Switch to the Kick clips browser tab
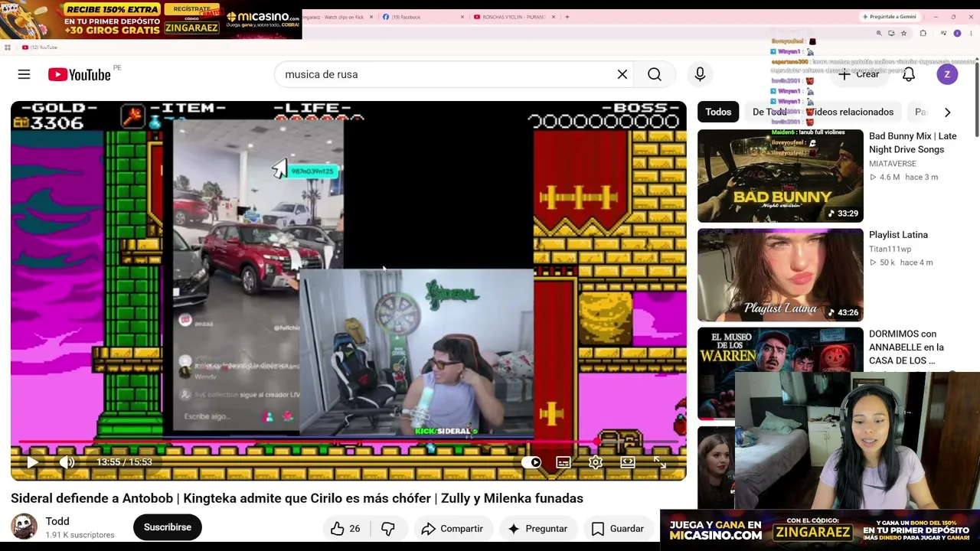The image size is (980, 551). pos(335,17)
